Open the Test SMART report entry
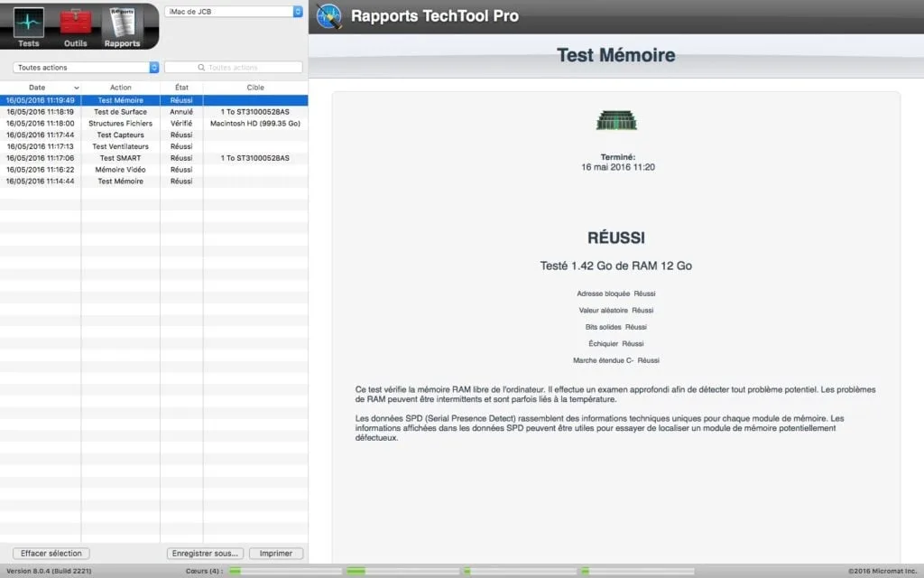Image resolution: width=924 pixels, height=578 pixels. [123, 157]
